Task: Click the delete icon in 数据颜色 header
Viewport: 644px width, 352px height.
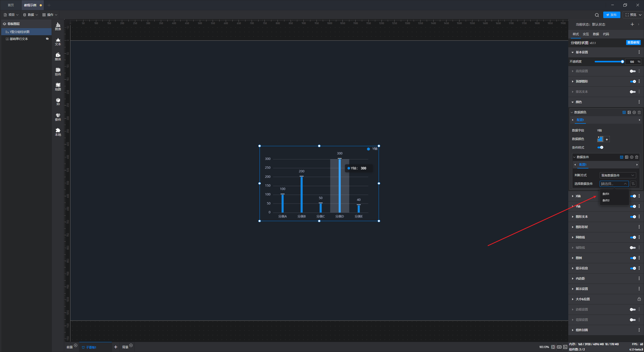Action: click(x=639, y=112)
